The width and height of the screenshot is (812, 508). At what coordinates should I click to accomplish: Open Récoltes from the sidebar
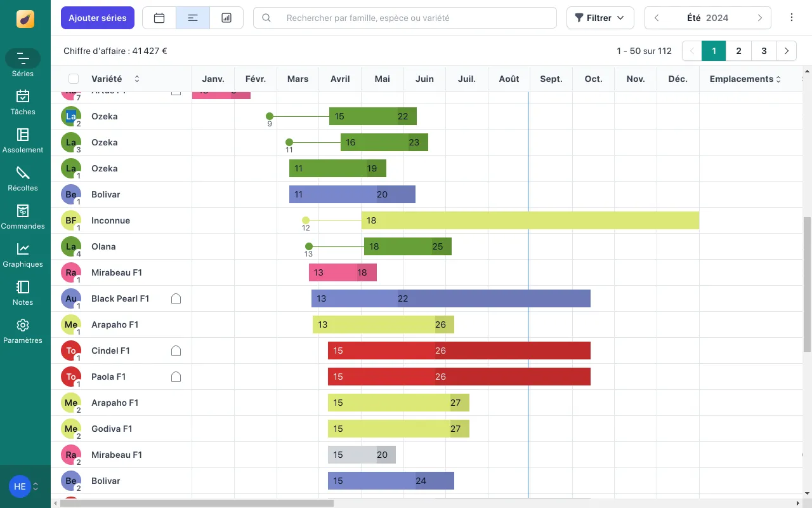pyautogui.click(x=23, y=178)
